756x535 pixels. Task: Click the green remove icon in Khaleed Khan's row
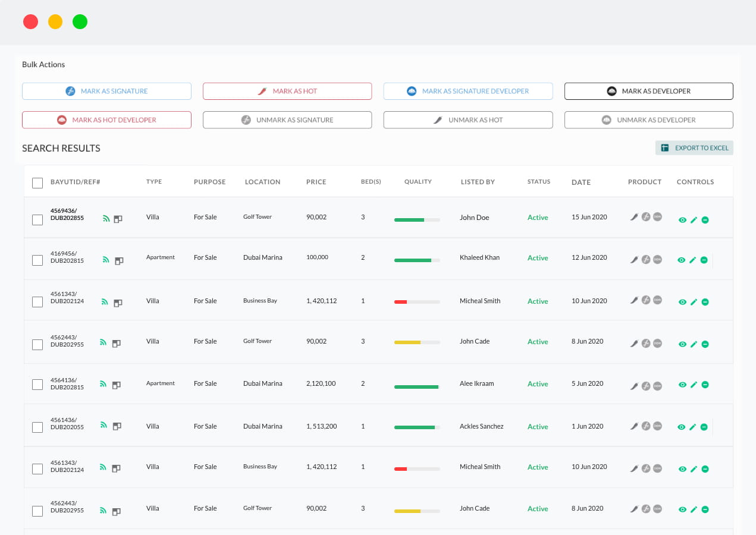(x=704, y=260)
